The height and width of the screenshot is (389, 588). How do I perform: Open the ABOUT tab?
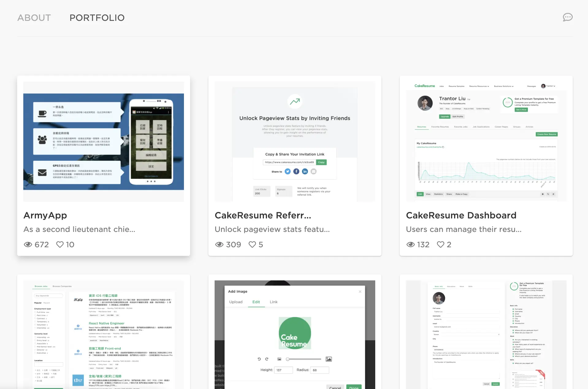click(x=34, y=18)
